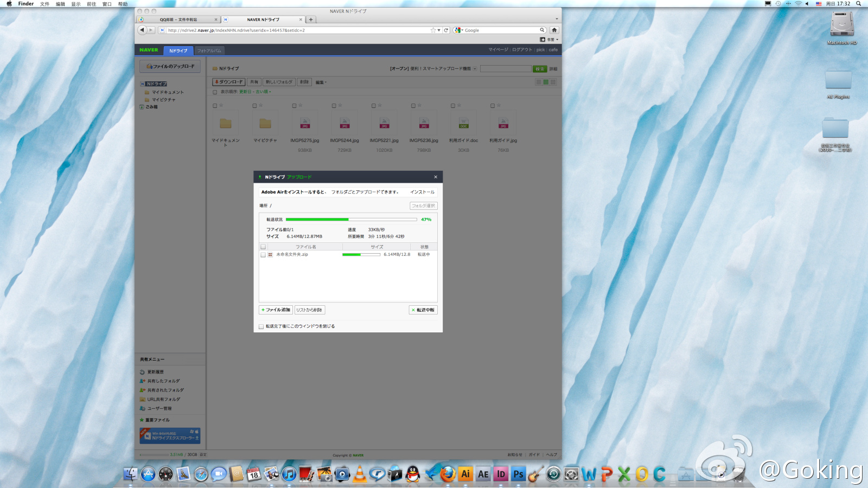This screenshot has width=868, height=488.
Task: Open System Preferences gear in Dock
Action: point(571,474)
